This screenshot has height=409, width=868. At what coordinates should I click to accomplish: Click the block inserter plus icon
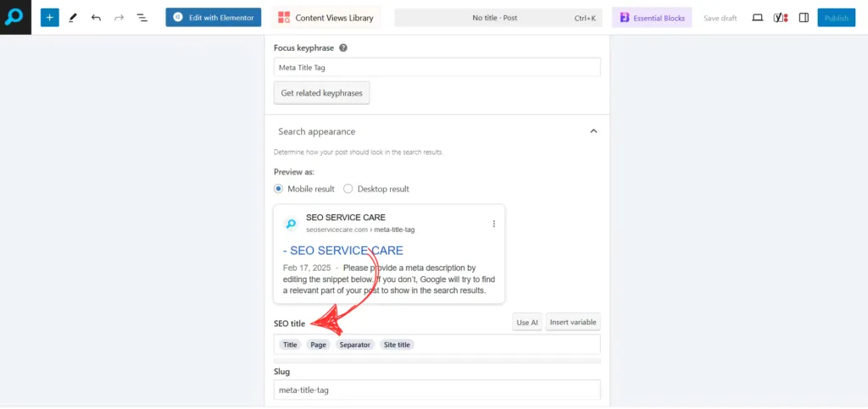[x=50, y=18]
